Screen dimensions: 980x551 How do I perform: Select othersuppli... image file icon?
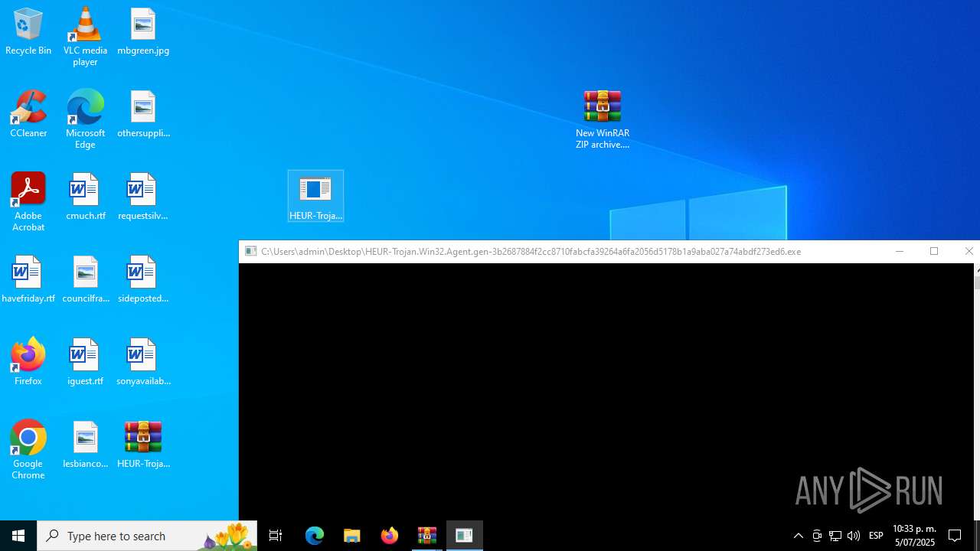coord(143,115)
